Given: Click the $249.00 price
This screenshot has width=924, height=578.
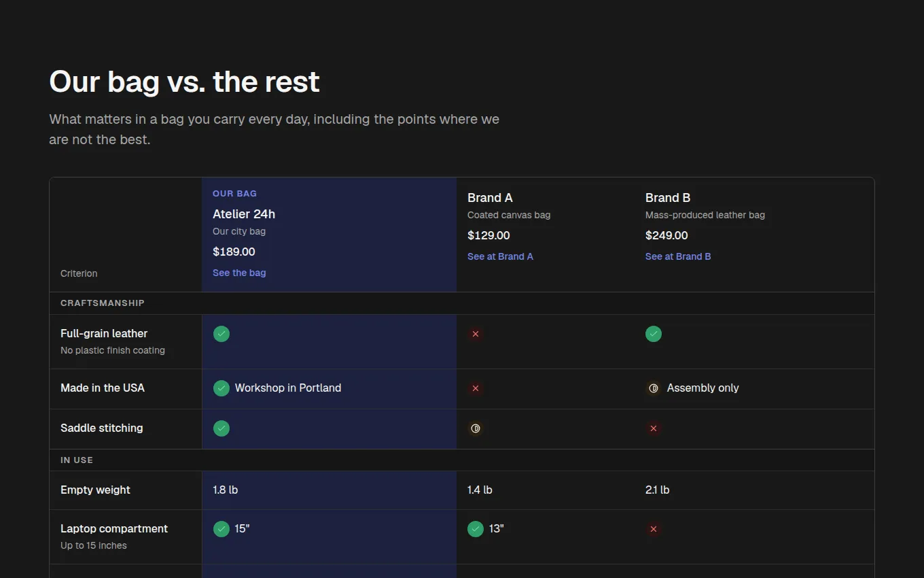Looking at the screenshot, I should point(667,235).
